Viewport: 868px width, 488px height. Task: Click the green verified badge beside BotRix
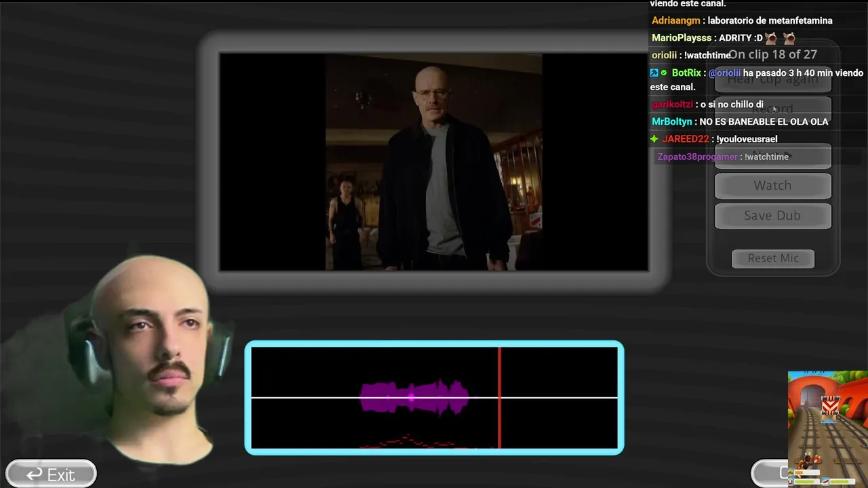(x=665, y=73)
